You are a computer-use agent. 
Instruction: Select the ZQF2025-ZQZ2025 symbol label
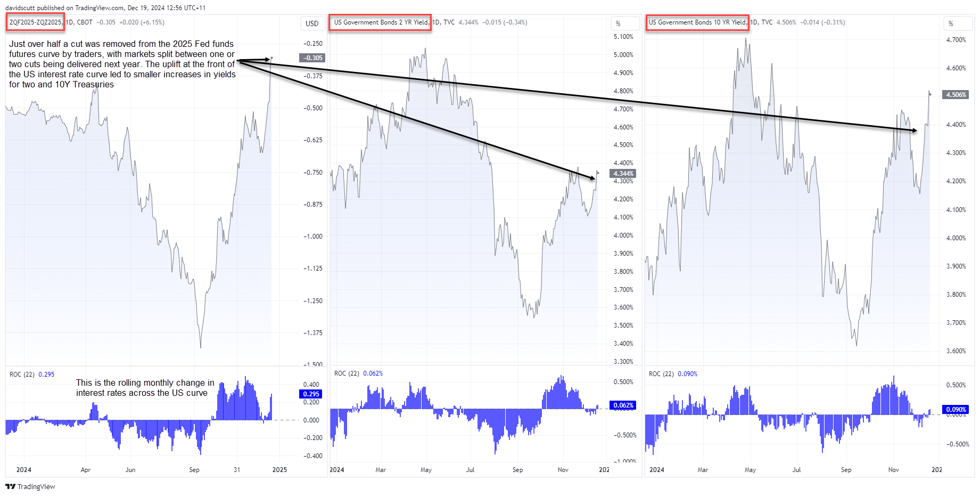(36, 22)
